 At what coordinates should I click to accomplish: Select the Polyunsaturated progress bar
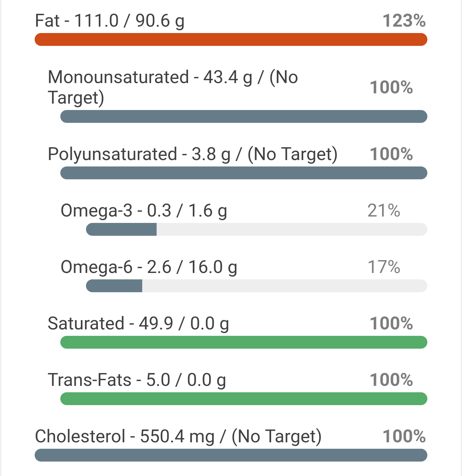coord(244,173)
